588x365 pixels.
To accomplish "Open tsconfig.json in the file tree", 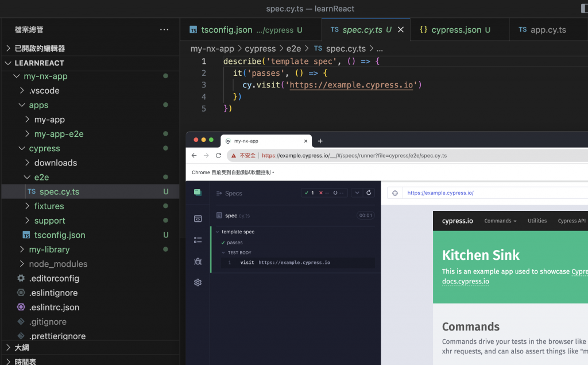I will 90,235.
